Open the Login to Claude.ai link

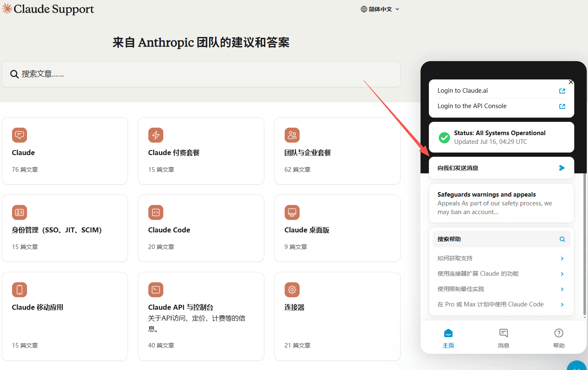(501, 91)
